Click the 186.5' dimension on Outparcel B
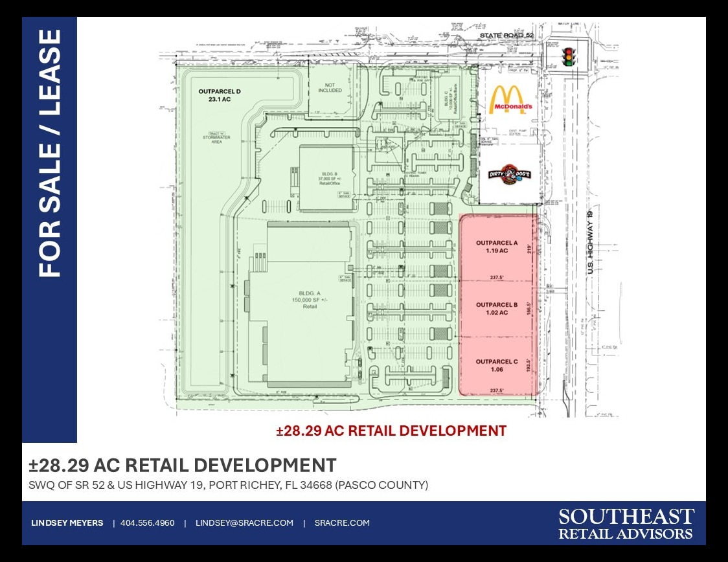The height and width of the screenshot is (562, 728). (529, 309)
